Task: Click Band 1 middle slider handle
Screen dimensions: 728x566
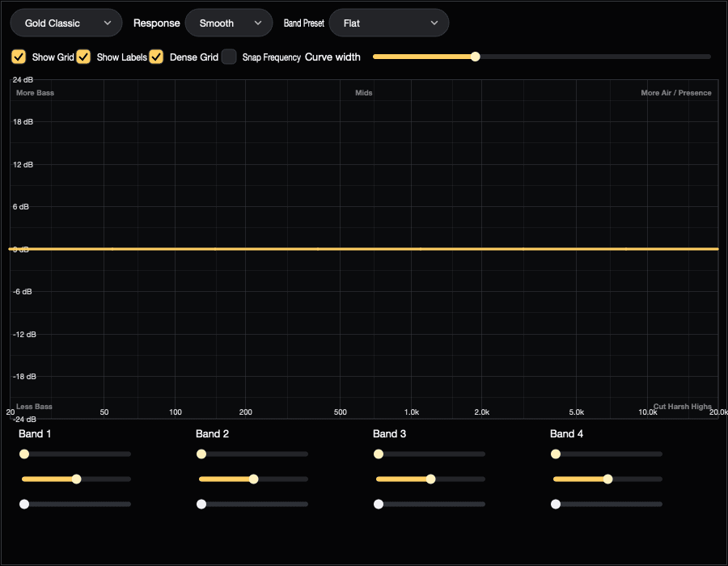Action: [77, 479]
